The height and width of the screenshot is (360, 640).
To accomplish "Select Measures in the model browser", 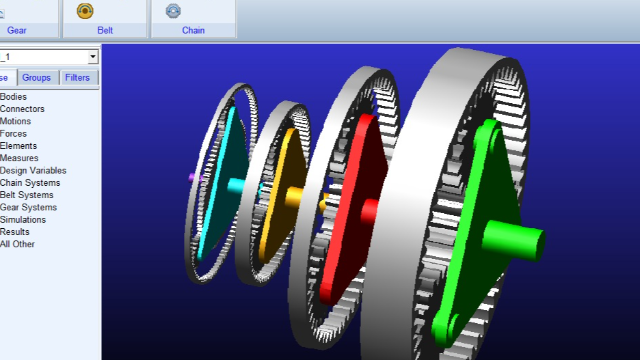I will click(19, 158).
